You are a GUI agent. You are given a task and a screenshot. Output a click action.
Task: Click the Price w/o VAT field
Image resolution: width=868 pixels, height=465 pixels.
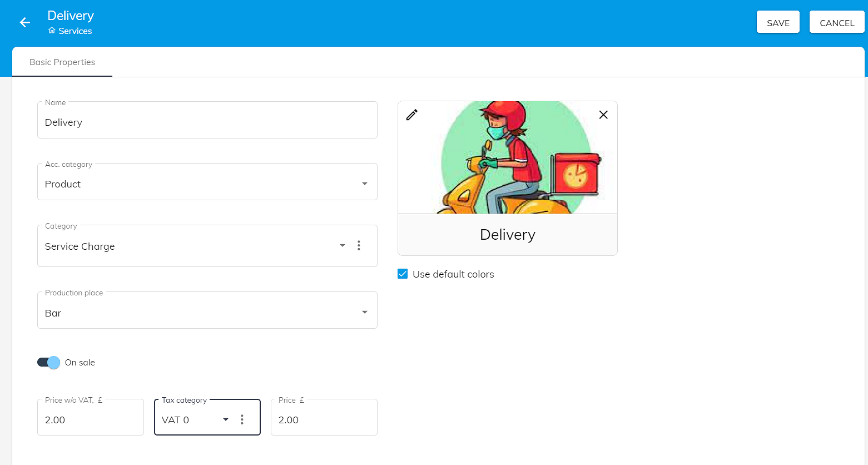pos(90,420)
